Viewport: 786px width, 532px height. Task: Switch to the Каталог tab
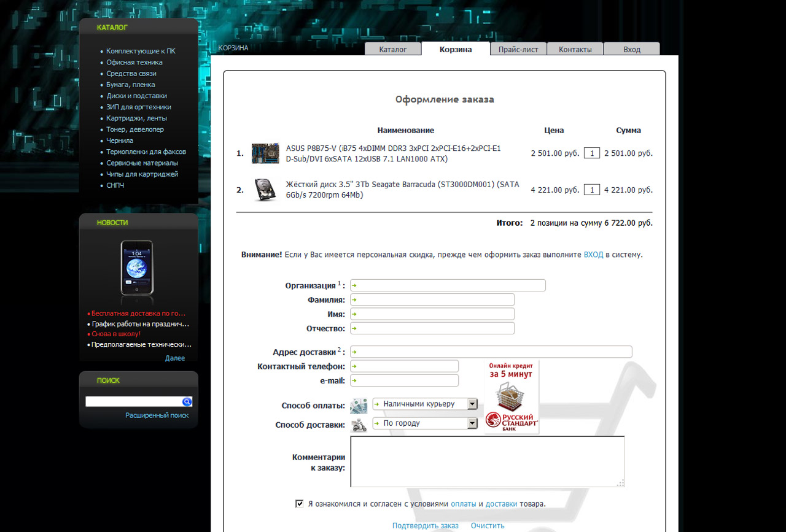[x=393, y=49]
